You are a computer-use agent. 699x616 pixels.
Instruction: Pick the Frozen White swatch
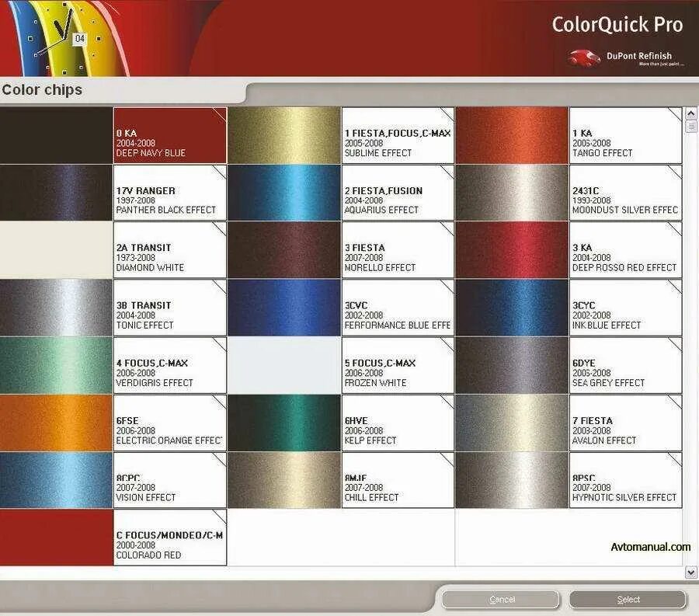tap(284, 366)
